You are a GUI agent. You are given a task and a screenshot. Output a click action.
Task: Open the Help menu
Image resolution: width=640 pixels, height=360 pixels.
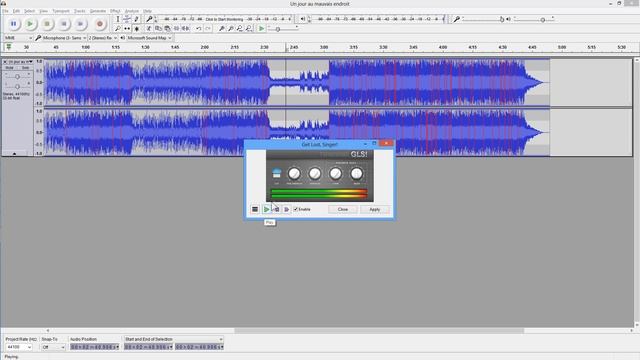point(147,11)
